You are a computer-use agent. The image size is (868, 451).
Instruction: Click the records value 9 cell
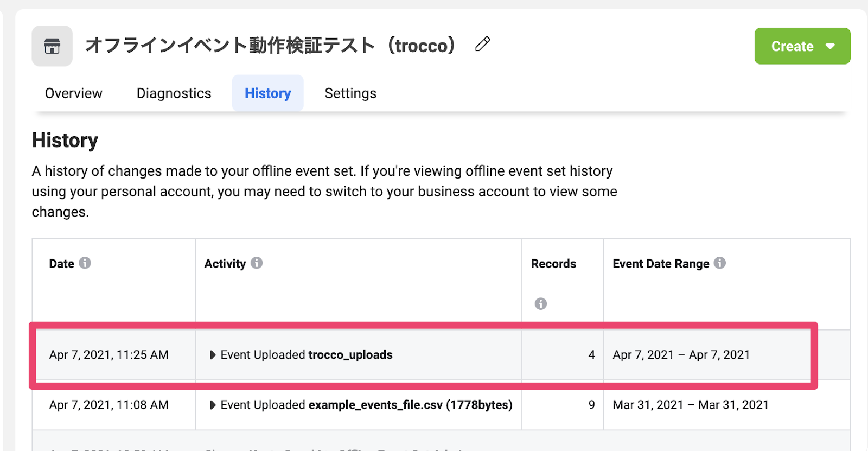tap(563, 405)
